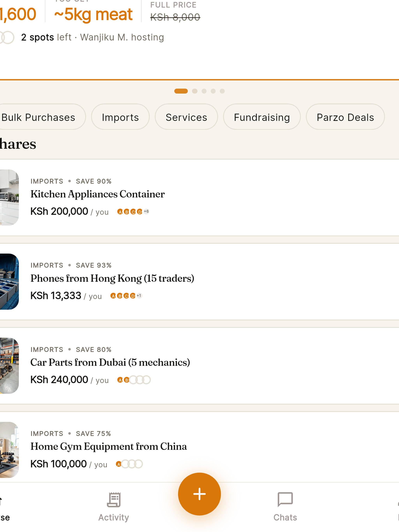
Task: Select the active first carousel indicator
Action: pos(181,91)
